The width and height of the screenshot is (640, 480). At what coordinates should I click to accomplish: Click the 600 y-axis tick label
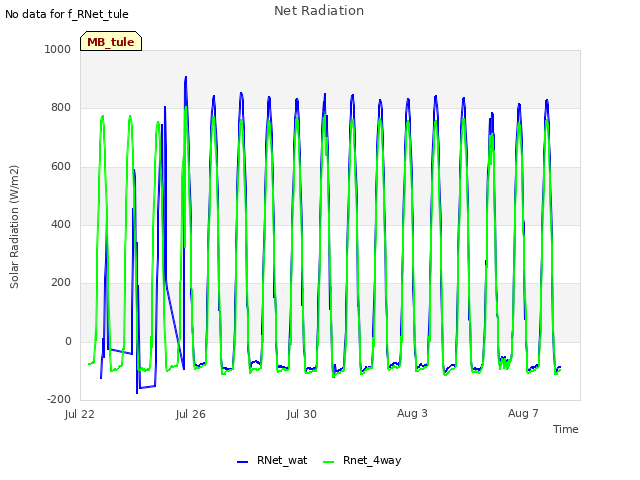pyautogui.click(x=61, y=167)
